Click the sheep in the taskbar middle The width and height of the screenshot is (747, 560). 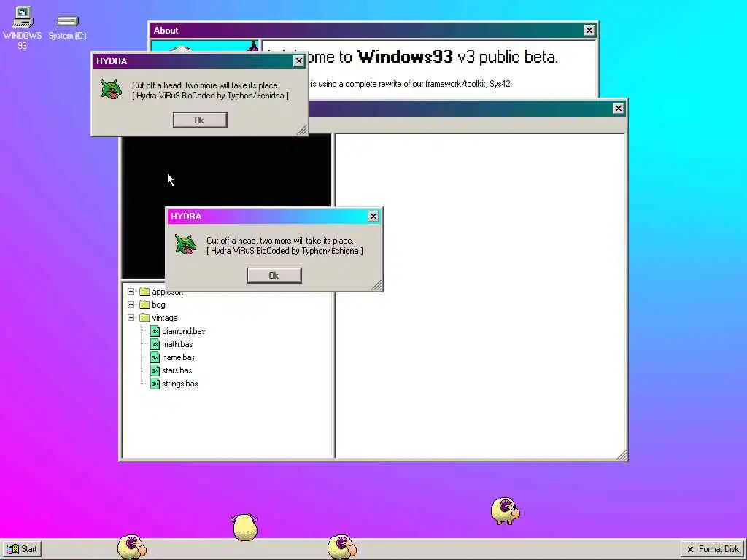(x=341, y=547)
